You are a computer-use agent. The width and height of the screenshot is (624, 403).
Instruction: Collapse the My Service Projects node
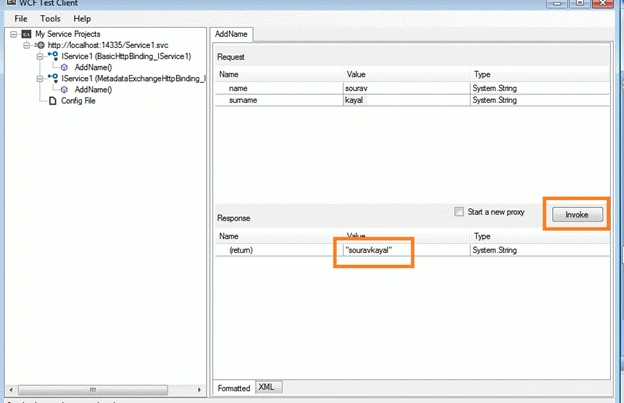pos(14,34)
